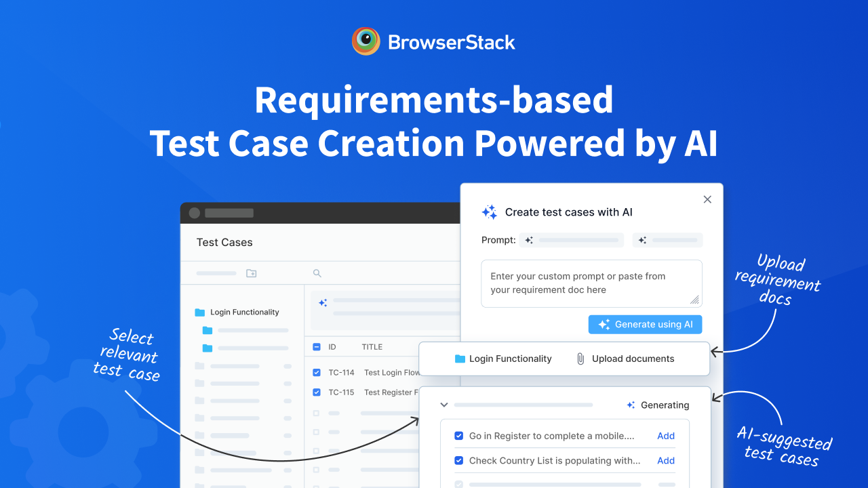Choose Login Functionality folder next to Upload documents
Screen dimensions: 868x488
pos(503,359)
